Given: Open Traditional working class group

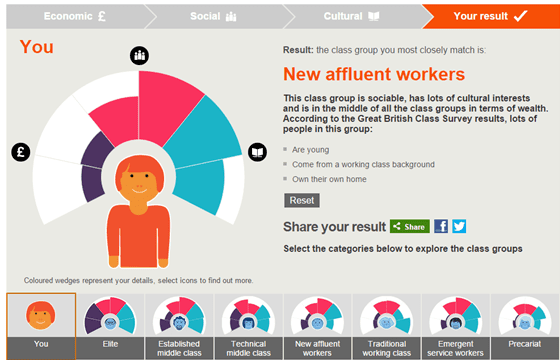Looking at the screenshot, I should [x=387, y=326].
